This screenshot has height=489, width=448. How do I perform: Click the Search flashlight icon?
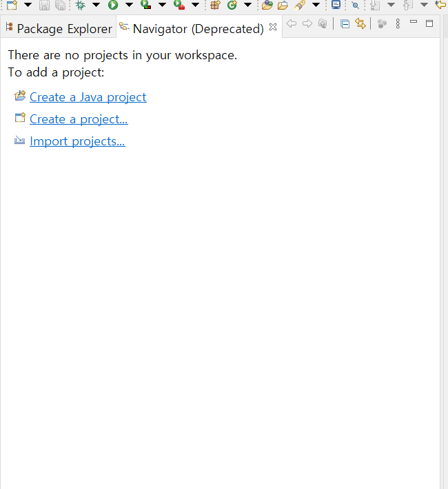tap(300, 5)
